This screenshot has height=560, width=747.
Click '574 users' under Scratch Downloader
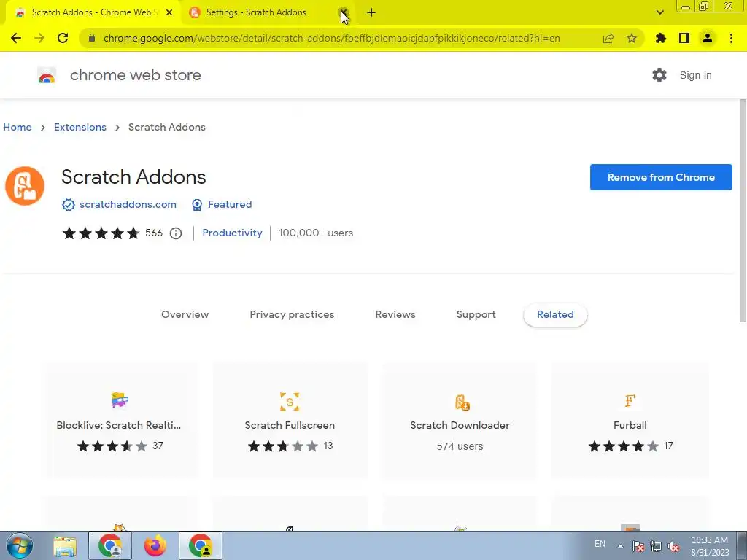460,446
